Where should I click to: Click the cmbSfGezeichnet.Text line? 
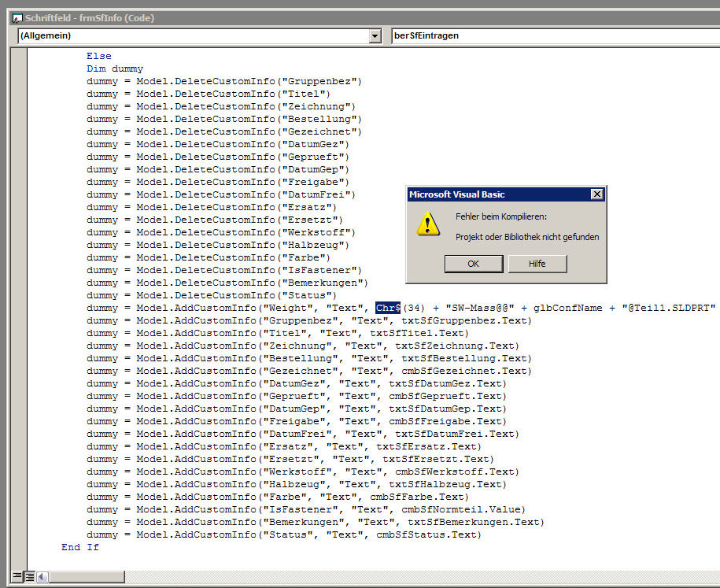tap(309, 372)
